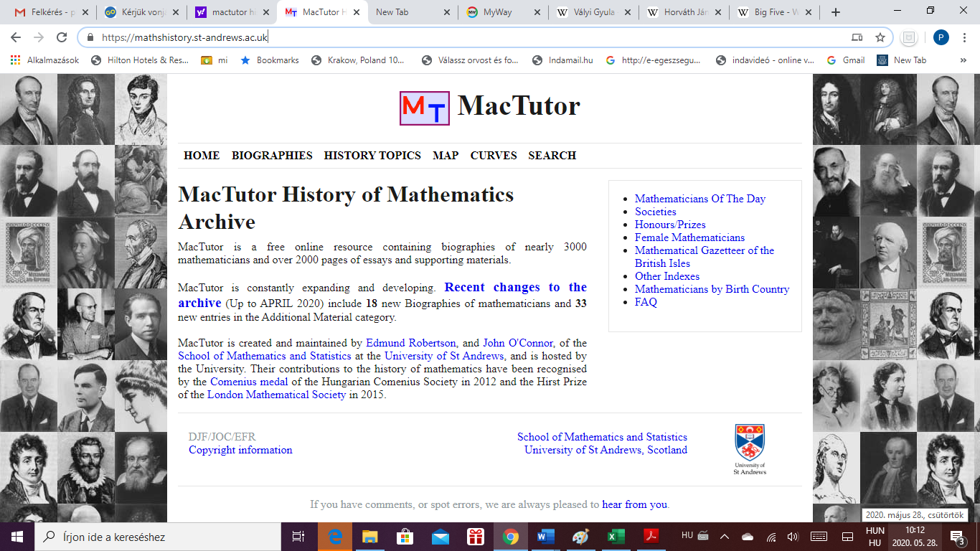The image size is (980, 551).
Task: Show hidden tray icons chevron
Action: pos(724,537)
